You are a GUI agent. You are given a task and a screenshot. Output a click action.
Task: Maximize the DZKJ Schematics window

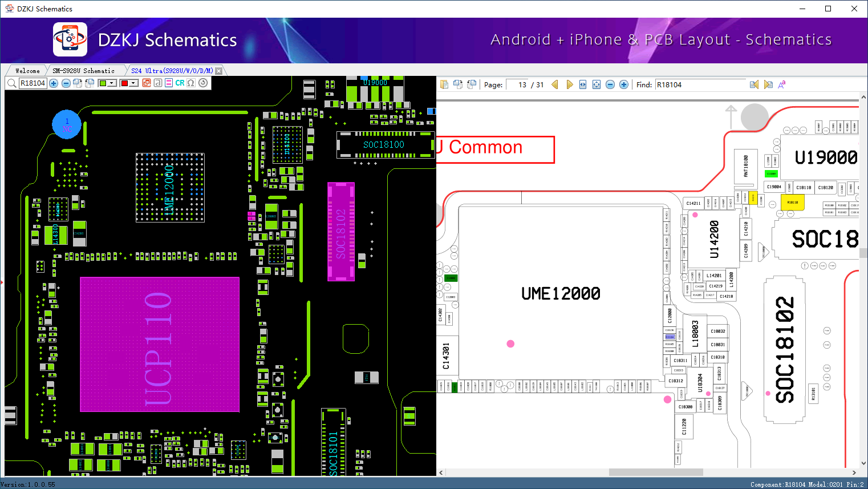point(828,9)
